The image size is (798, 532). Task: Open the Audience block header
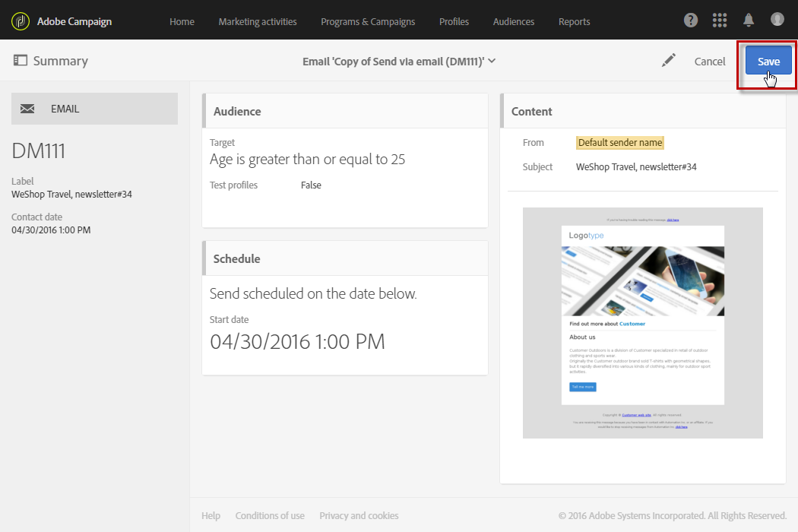click(x=345, y=111)
